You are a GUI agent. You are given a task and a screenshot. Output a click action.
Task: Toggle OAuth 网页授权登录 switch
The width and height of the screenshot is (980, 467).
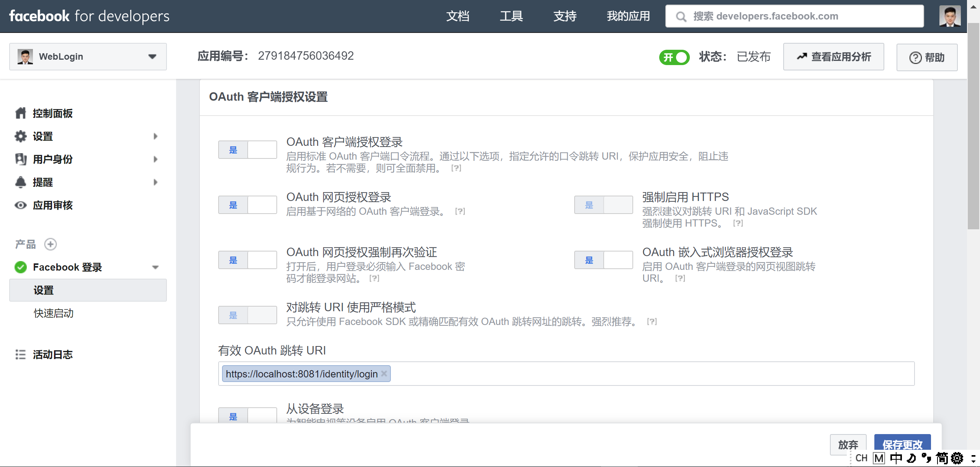click(248, 205)
